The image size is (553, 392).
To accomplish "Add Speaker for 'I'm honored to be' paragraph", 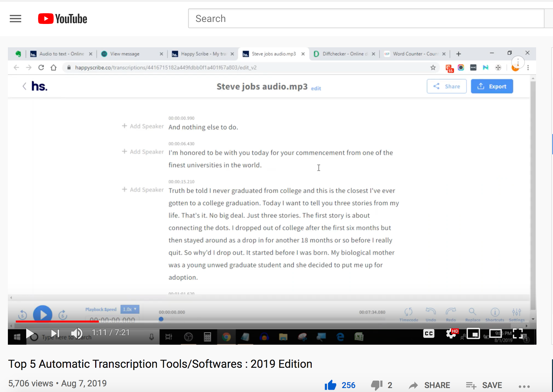I will tap(143, 152).
